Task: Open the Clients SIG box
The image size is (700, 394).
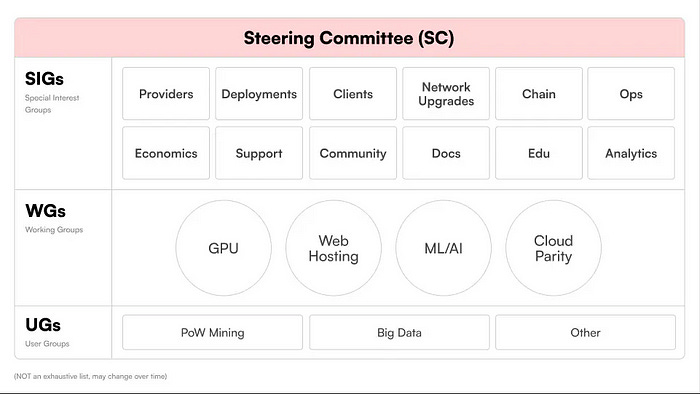Action: click(353, 94)
